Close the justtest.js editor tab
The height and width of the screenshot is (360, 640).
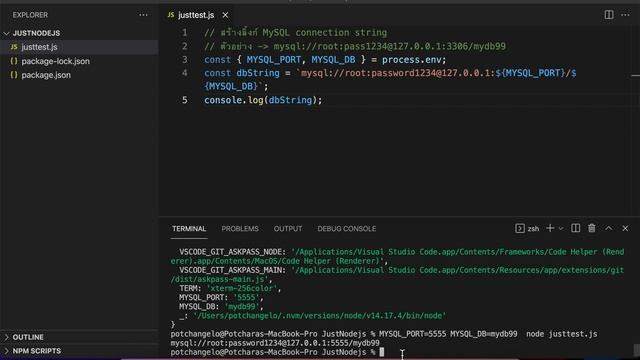[x=225, y=15]
